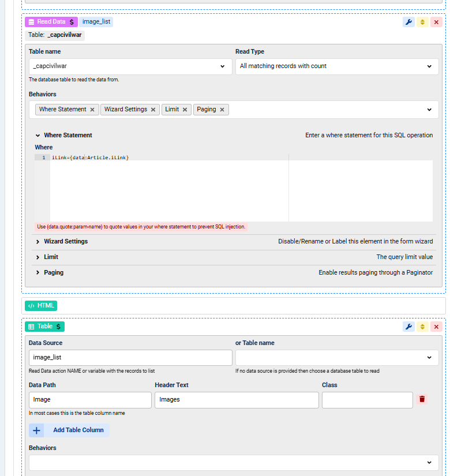This screenshot has height=476, width=450.
Task: Open the Table action wrench settings
Action: pos(408,327)
